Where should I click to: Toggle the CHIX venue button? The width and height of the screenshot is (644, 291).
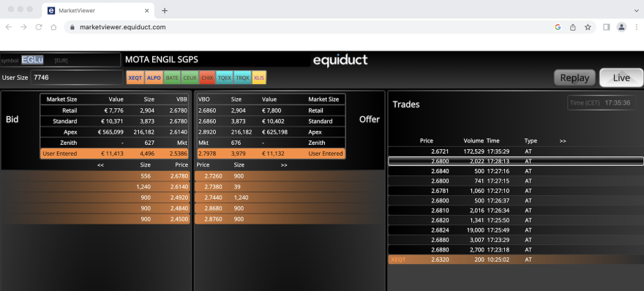pos(207,78)
